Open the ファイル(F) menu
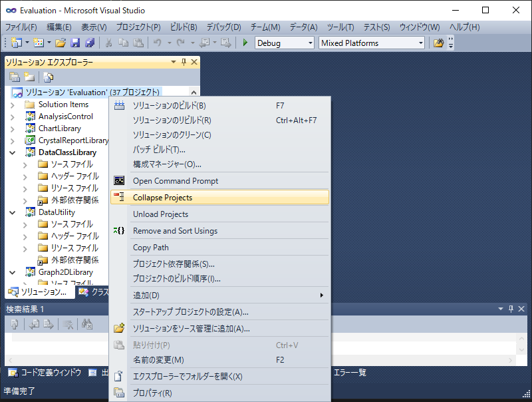The image size is (532, 402). pyautogui.click(x=21, y=27)
